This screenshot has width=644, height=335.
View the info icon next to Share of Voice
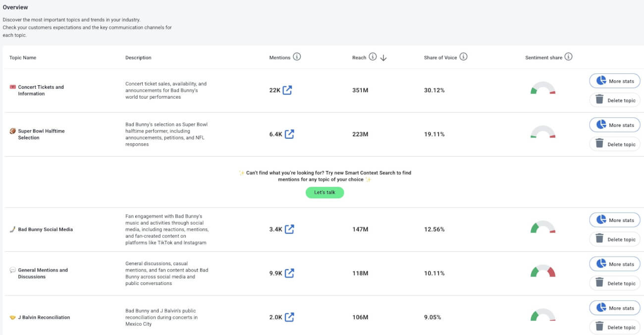[463, 56]
